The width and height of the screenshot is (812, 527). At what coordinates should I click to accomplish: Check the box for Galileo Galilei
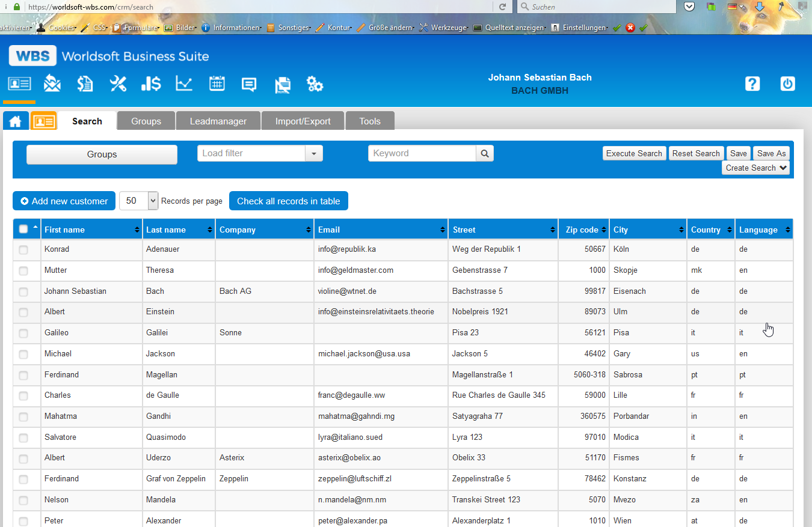(x=23, y=334)
